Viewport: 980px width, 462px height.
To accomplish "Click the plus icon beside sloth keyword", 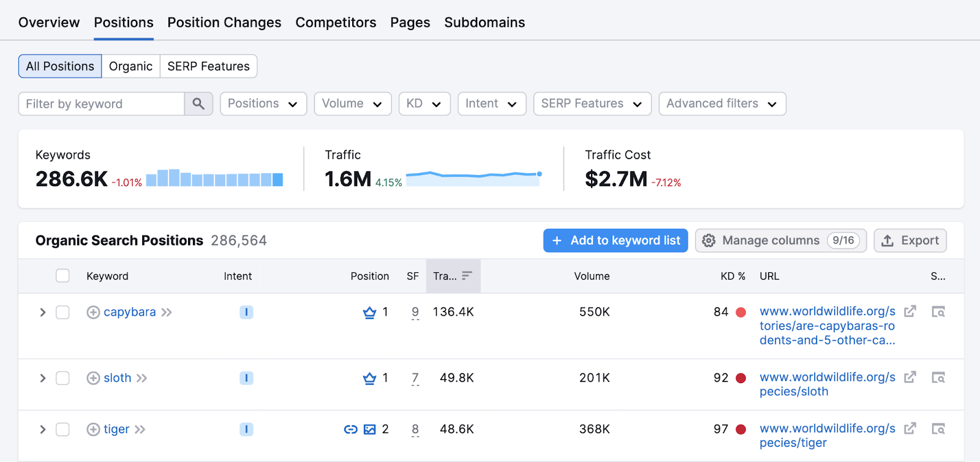I will pyautogui.click(x=93, y=378).
